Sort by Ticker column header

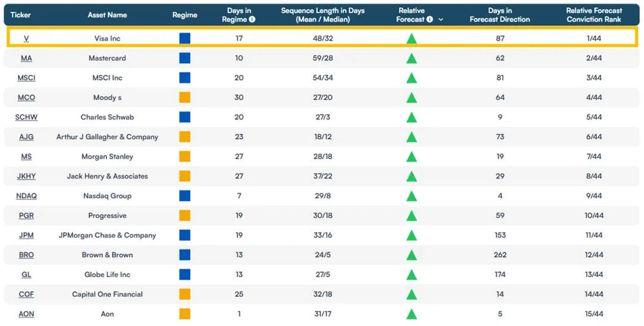pyautogui.click(x=20, y=15)
